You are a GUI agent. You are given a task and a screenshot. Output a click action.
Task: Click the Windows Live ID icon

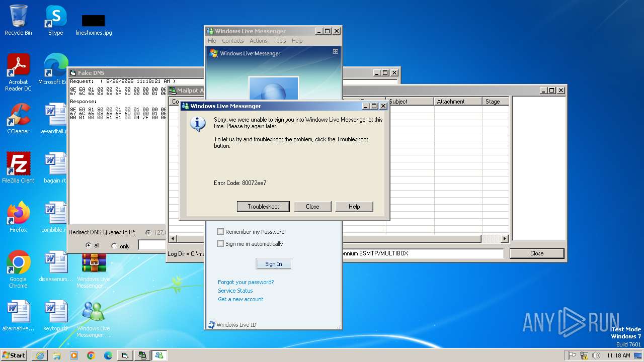point(212,325)
